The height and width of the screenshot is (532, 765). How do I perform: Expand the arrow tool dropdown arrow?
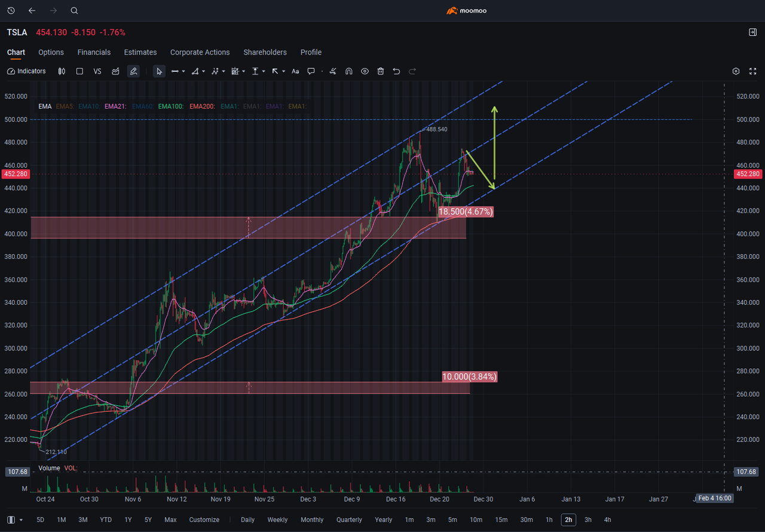tap(283, 71)
